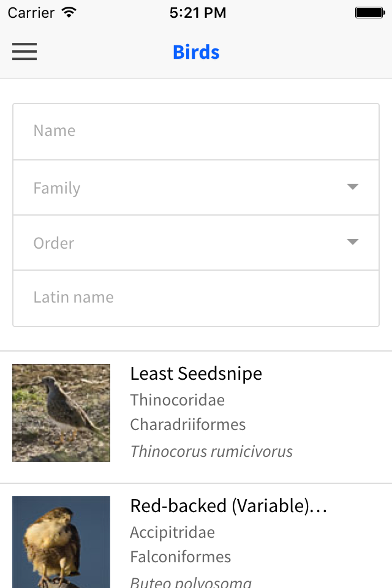Tap the battery indicator icon
Viewport: 392px width, 588px height.
click(370, 13)
